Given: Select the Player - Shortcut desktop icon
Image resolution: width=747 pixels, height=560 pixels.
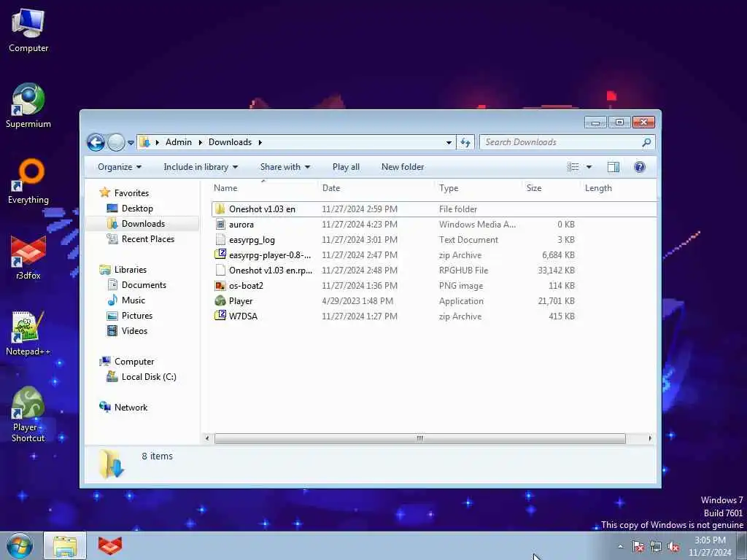Looking at the screenshot, I should 28,414.
